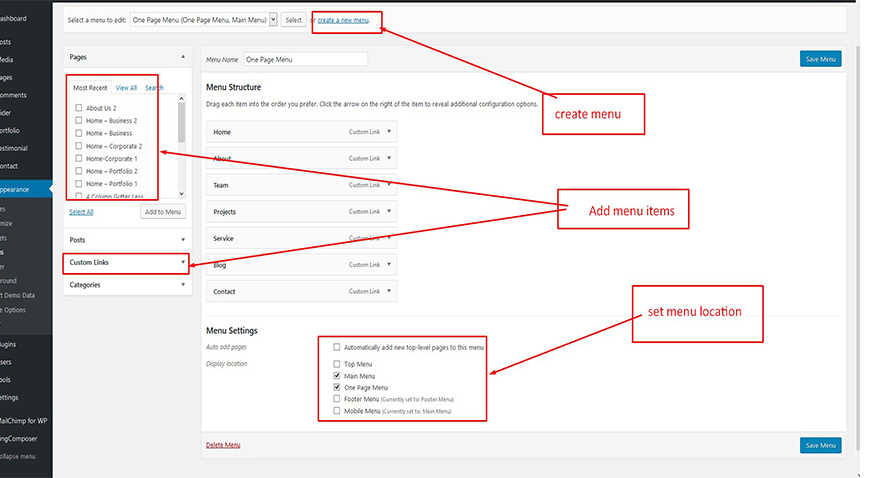The height and width of the screenshot is (478, 873).
Task: Collapse the Pages panel arrow
Action: point(182,58)
